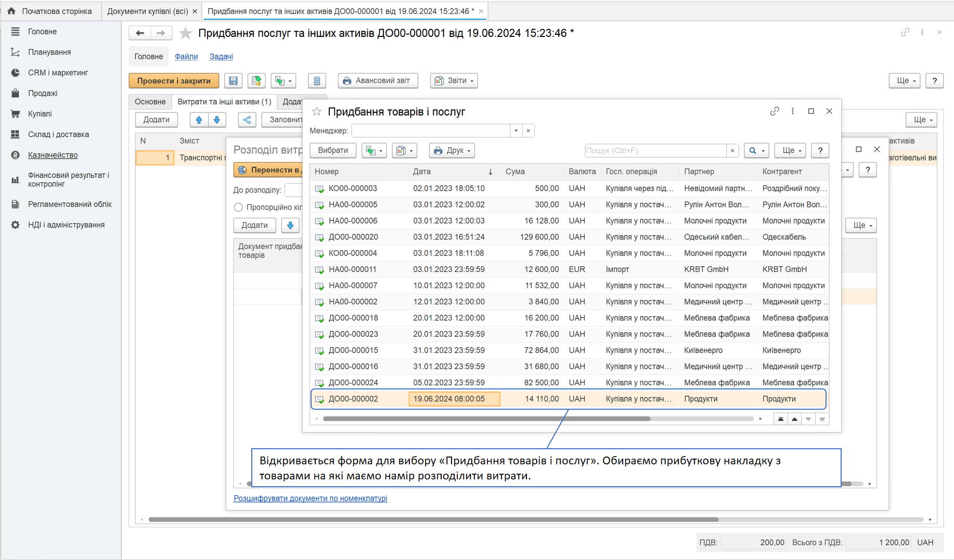Open НДІ і адміністрування in the sidebar
The height and width of the screenshot is (560, 954).
[66, 225]
